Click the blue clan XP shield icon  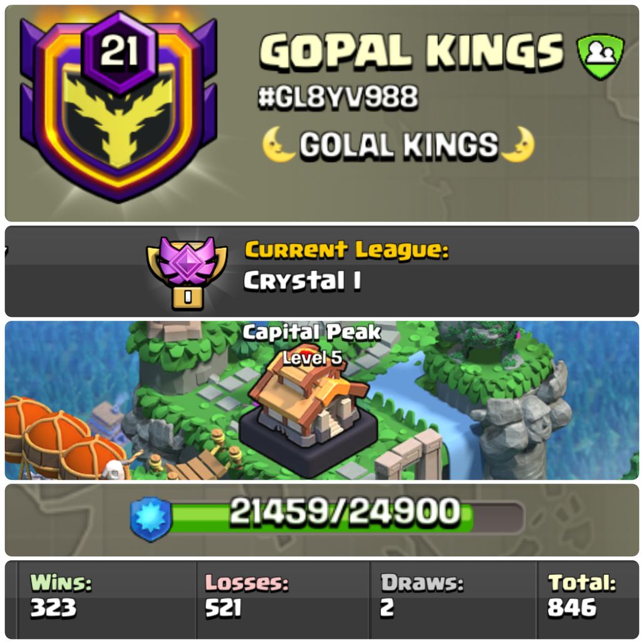pos(151,519)
